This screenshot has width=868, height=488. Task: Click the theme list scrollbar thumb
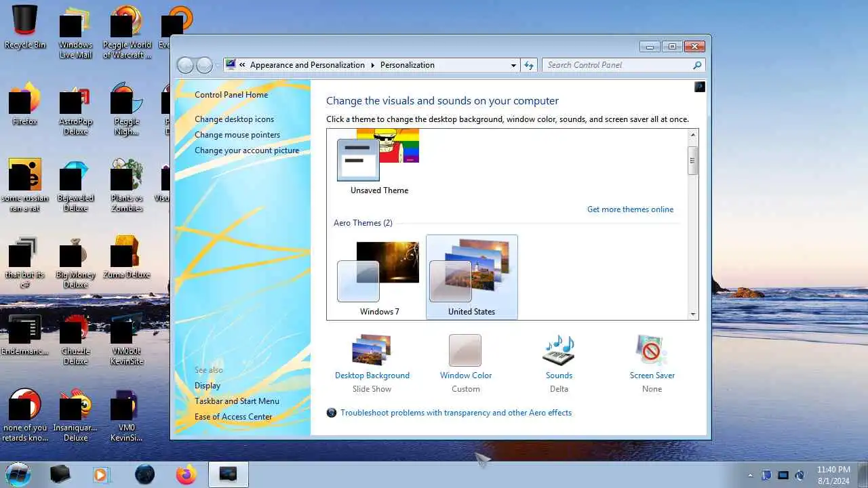[x=692, y=161]
